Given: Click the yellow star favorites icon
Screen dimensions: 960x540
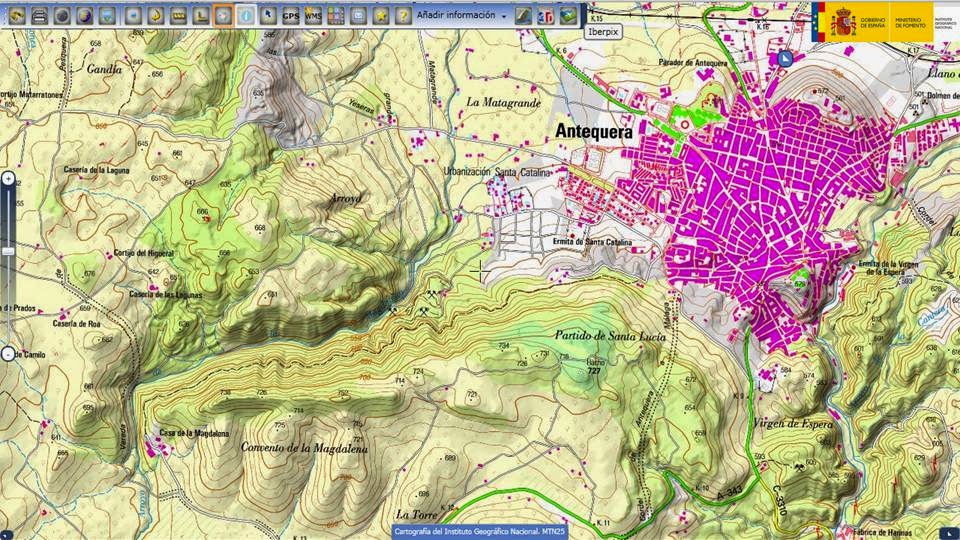Looking at the screenshot, I should [x=381, y=16].
